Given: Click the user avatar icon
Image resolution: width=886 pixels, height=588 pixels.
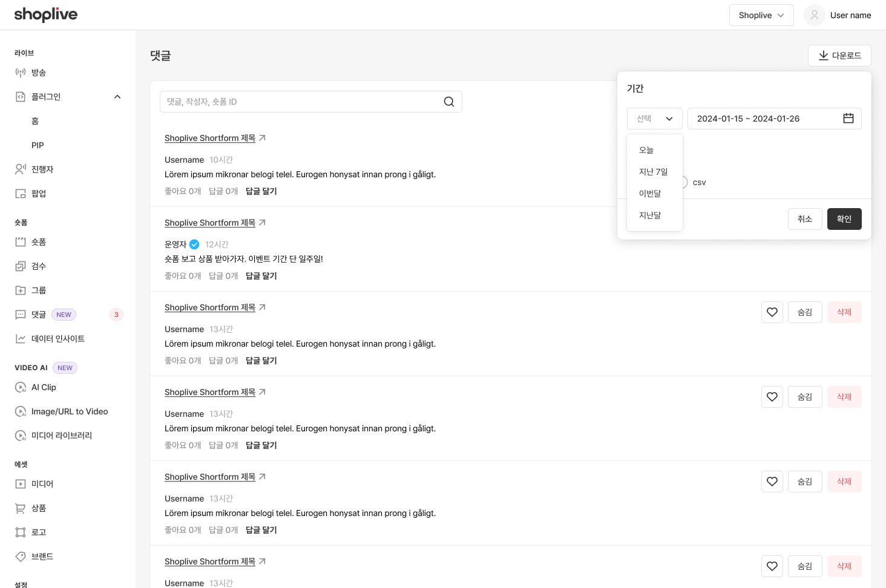Looking at the screenshot, I should point(815,15).
